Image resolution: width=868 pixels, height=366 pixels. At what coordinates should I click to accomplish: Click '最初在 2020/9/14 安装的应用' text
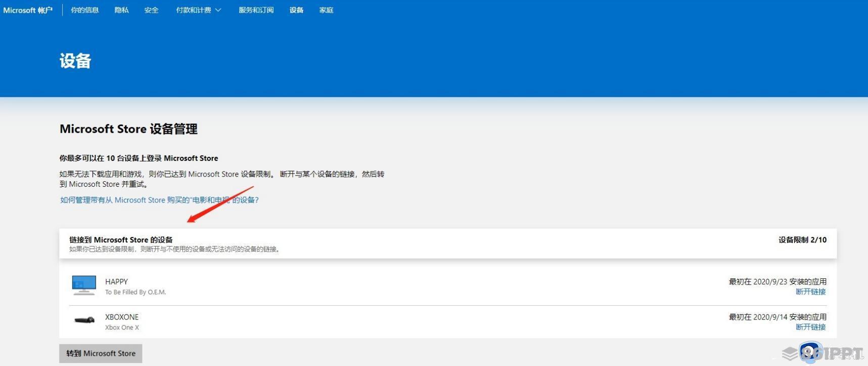tap(778, 317)
